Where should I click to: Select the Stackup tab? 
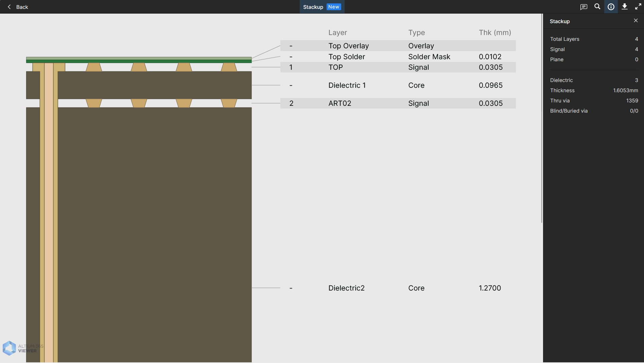(313, 7)
